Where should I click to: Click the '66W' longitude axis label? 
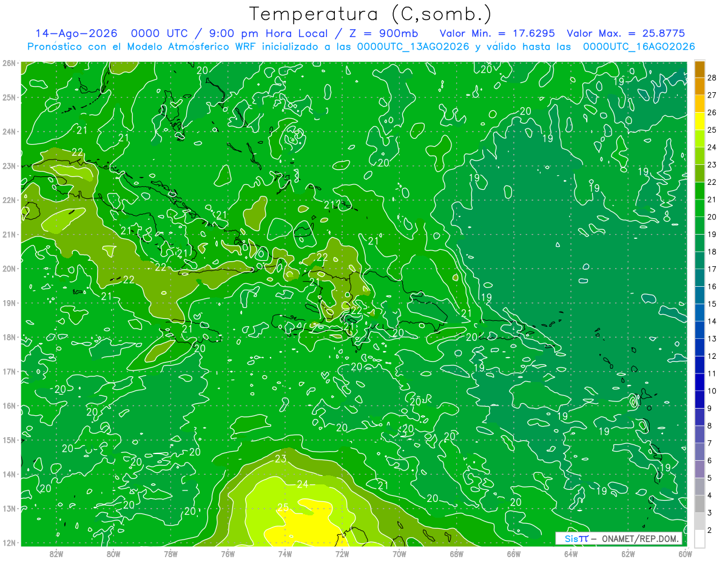point(514,554)
